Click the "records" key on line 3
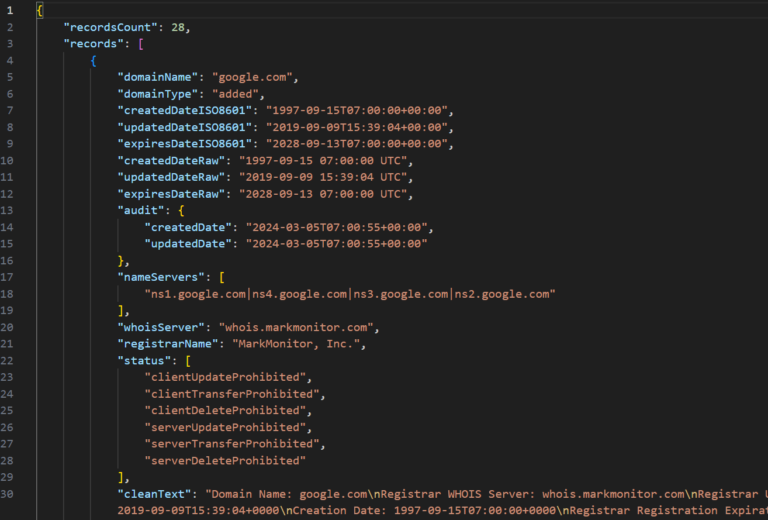The width and height of the screenshot is (768, 520). click(x=94, y=44)
